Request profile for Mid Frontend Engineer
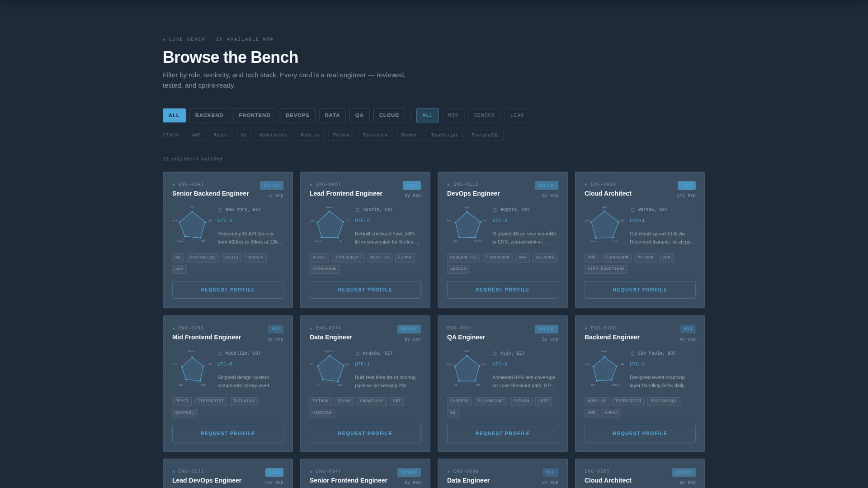868x488 pixels. click(x=228, y=433)
